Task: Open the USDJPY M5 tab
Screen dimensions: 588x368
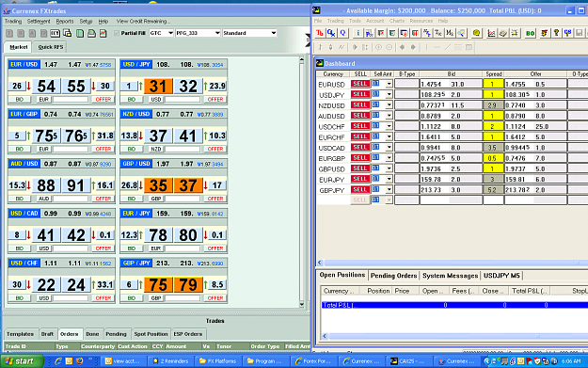Action: (501, 276)
